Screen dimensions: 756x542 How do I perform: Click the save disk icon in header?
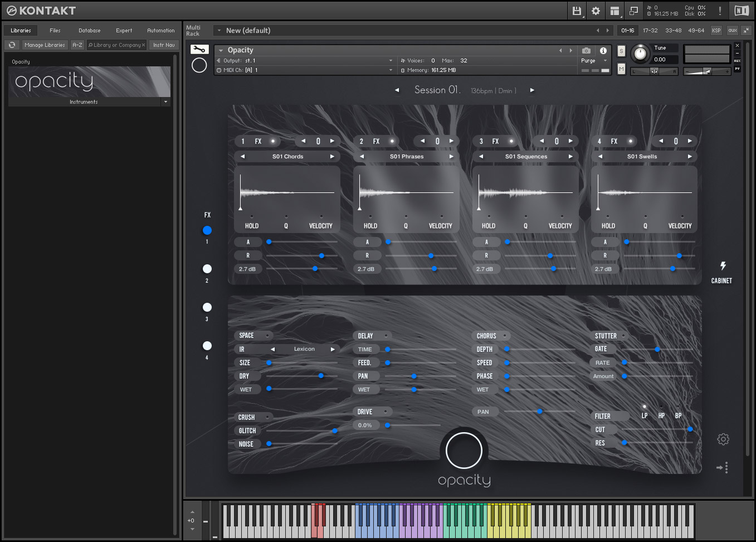pos(577,11)
